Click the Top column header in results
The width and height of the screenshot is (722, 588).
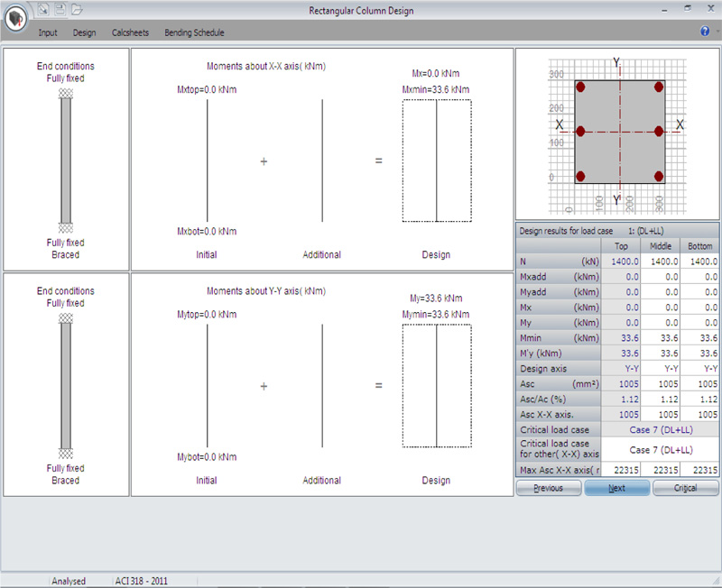coord(621,246)
